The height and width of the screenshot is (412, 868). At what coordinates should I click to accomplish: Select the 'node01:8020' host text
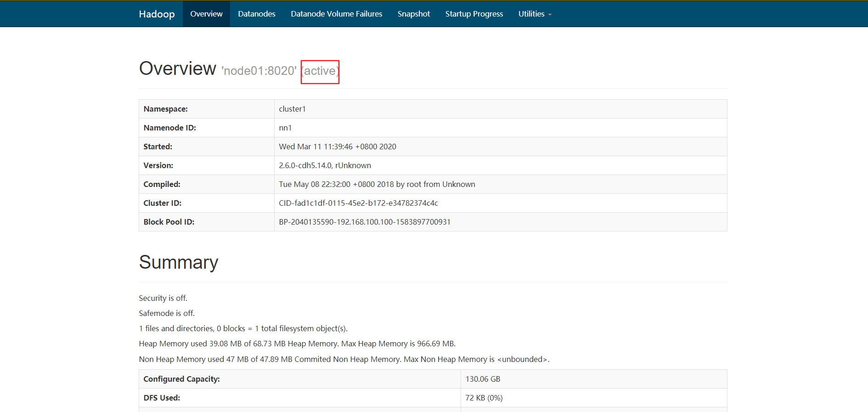259,71
